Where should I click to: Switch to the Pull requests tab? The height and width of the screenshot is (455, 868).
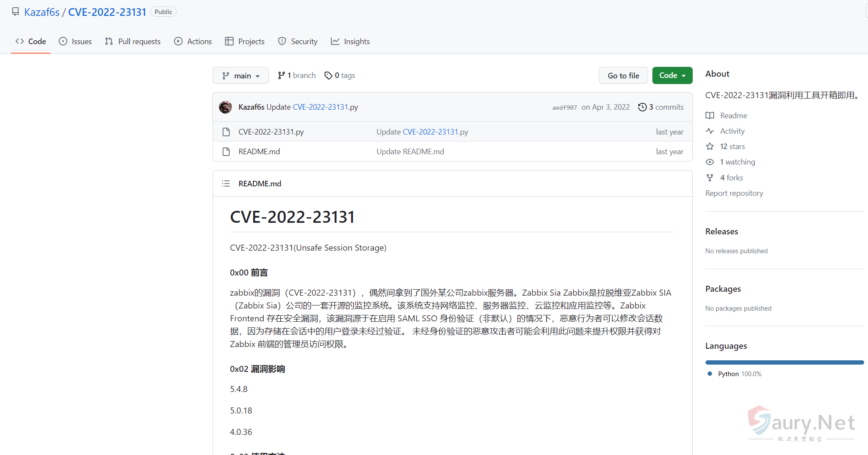click(133, 42)
